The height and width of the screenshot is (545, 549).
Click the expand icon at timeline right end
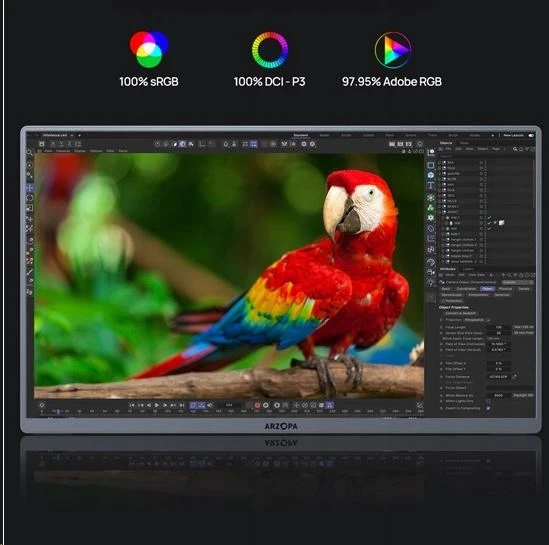[x=419, y=405]
